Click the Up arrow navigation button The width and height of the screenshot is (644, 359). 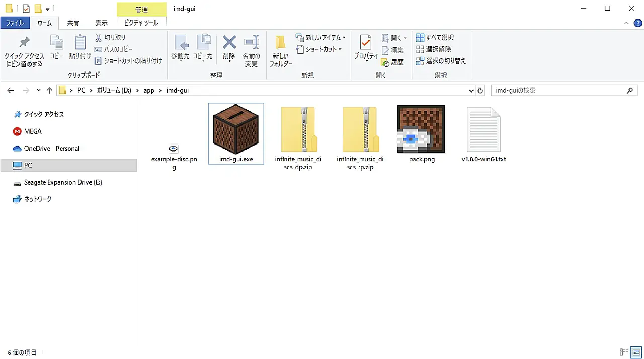pos(49,91)
